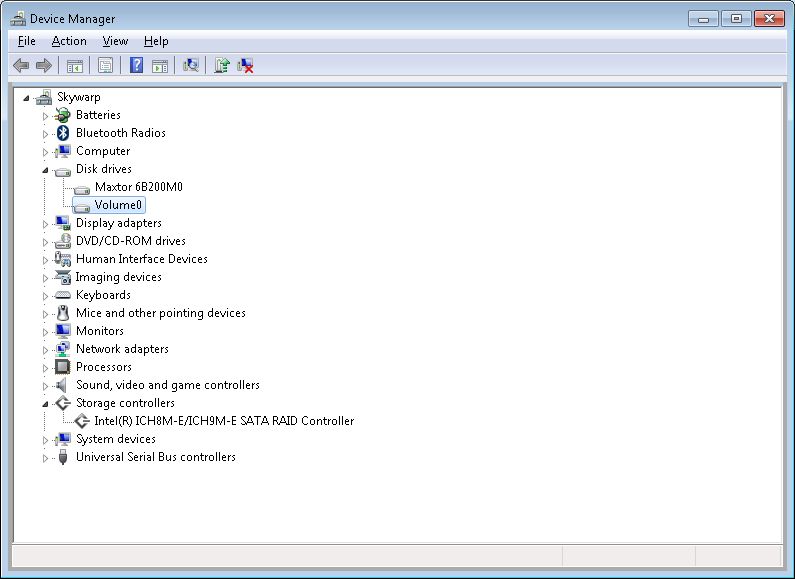Open the File menu

pos(27,41)
